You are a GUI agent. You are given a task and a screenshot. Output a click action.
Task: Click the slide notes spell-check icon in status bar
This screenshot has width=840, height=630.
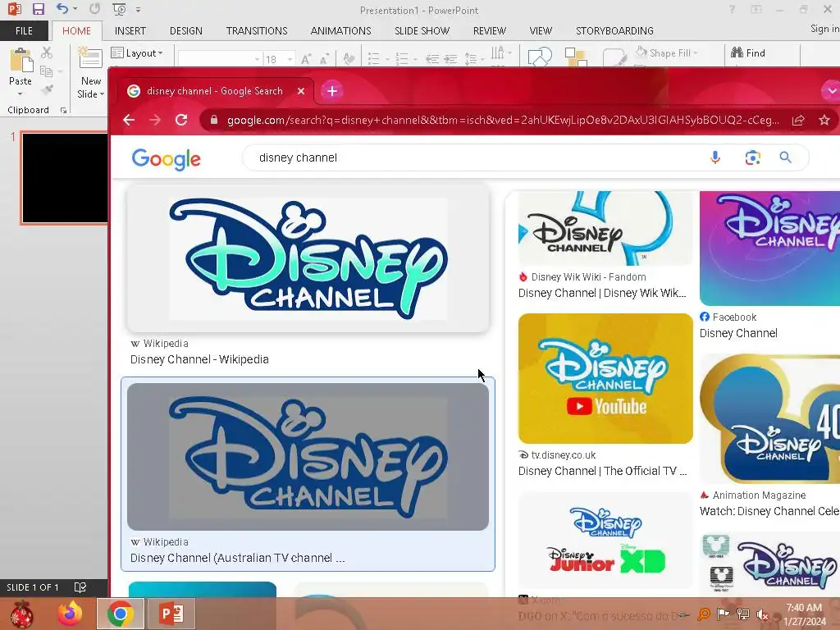click(80, 587)
